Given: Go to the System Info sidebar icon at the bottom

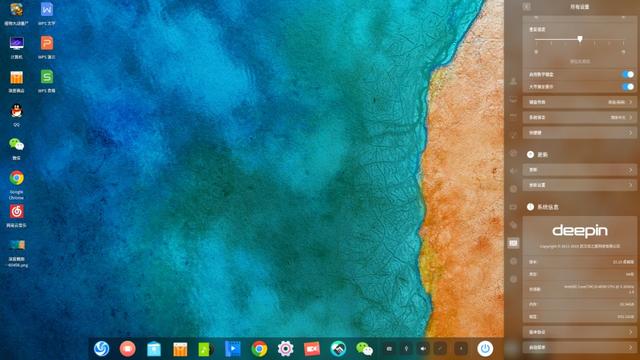Looking at the screenshot, I should coord(513,279).
